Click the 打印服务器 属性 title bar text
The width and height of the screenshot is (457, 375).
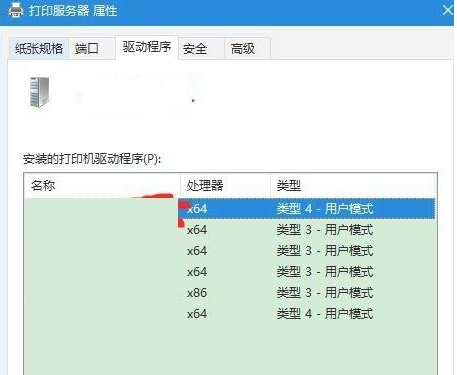[x=73, y=11]
